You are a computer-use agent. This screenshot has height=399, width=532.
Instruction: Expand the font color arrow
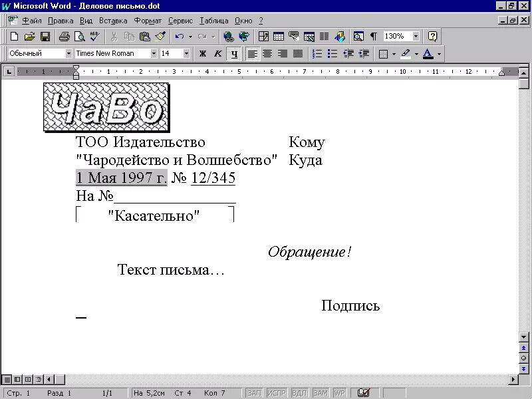(x=439, y=54)
